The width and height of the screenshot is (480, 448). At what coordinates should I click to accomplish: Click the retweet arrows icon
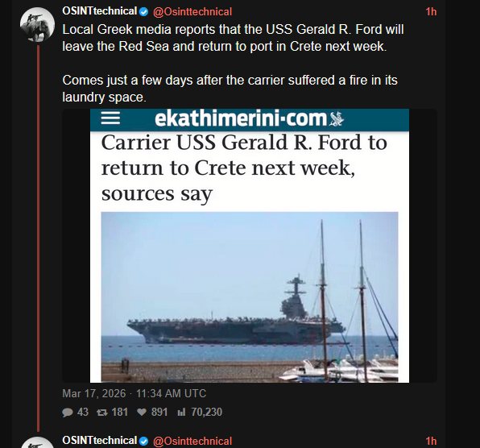coord(102,413)
